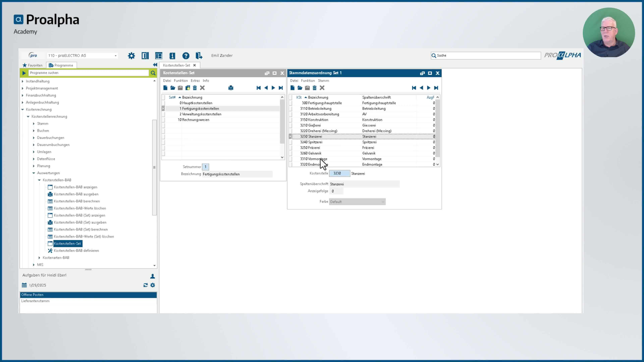This screenshot has height=362, width=644.
Task: Collapse the Auswertungen tree node
Action: (x=34, y=173)
